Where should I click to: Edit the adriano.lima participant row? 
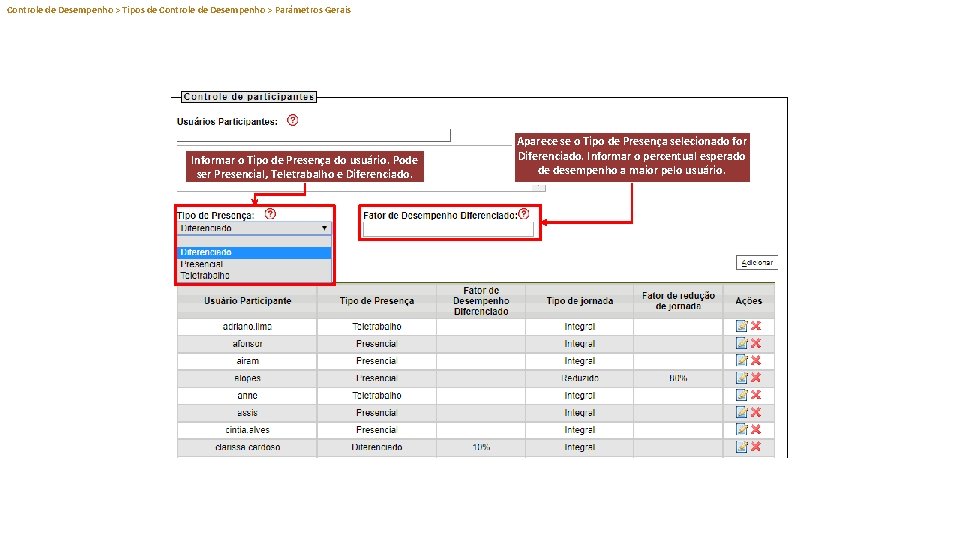(x=741, y=326)
